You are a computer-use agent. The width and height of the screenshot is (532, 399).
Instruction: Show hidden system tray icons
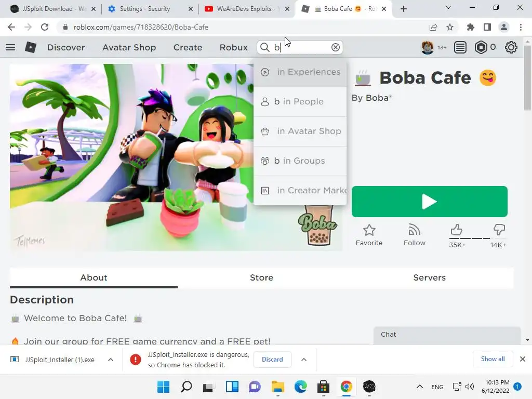click(420, 387)
